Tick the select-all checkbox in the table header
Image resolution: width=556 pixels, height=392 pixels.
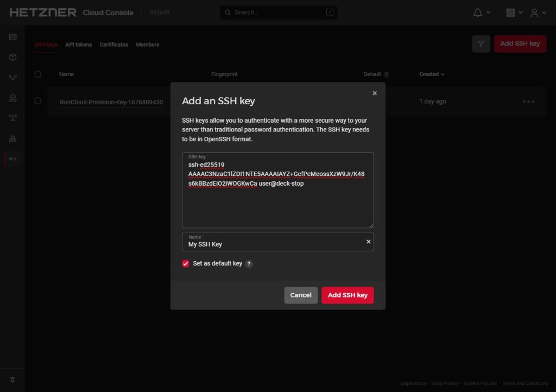pos(38,74)
